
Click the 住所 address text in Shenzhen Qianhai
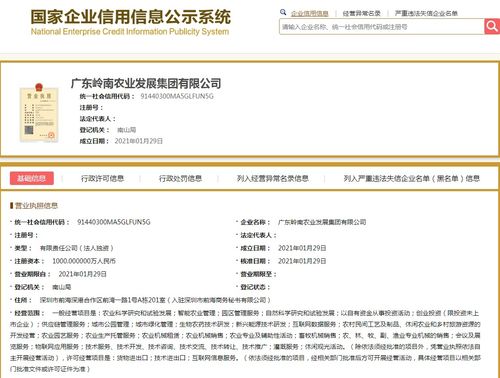(x=155, y=300)
